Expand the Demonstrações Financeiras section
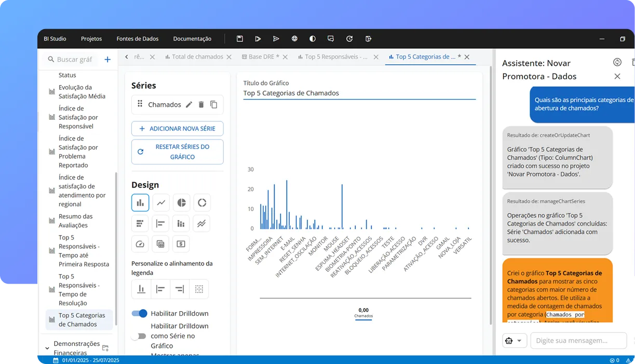The height and width of the screenshot is (364, 635). pos(48,347)
